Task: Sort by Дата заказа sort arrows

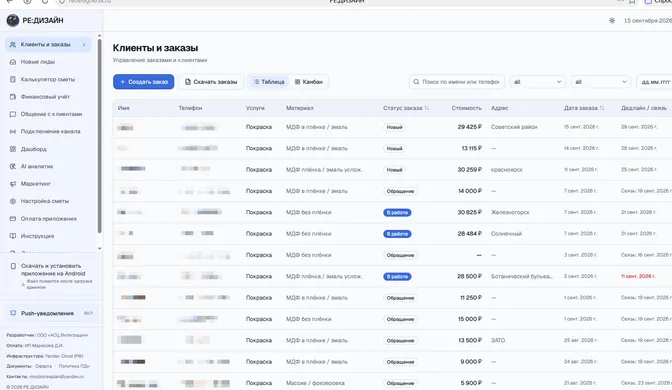Action: pos(602,108)
